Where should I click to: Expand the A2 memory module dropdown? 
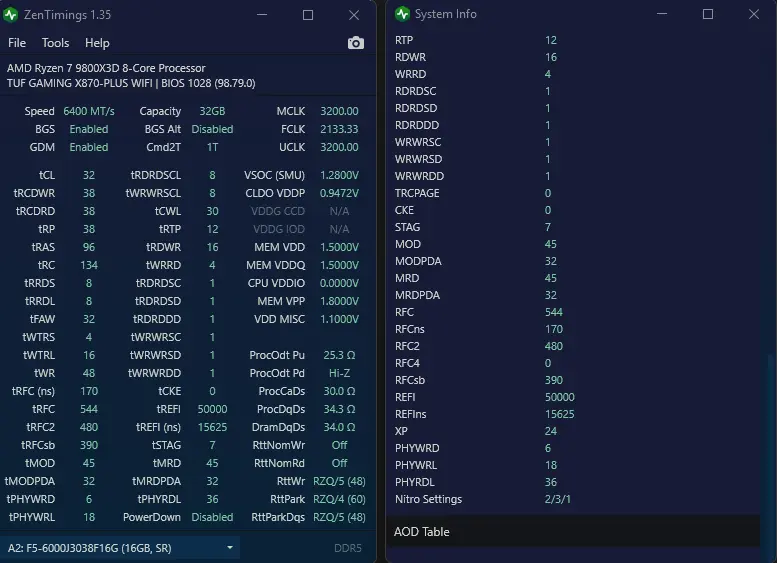pyautogui.click(x=120, y=548)
